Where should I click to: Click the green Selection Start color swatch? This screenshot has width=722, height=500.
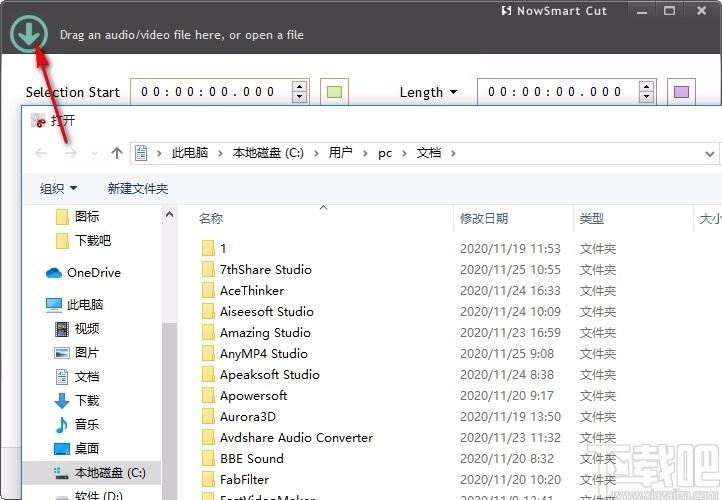point(335,92)
